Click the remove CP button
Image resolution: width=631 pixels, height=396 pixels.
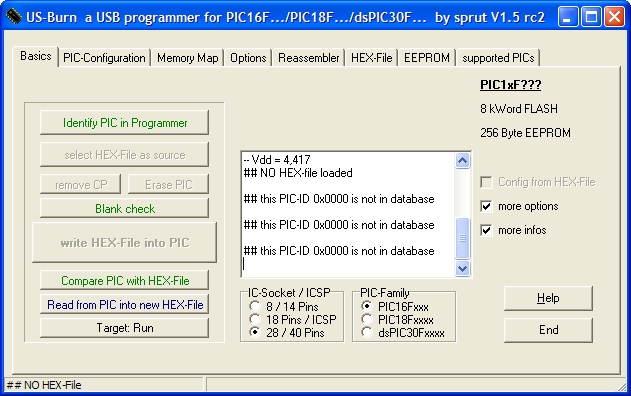coord(80,185)
